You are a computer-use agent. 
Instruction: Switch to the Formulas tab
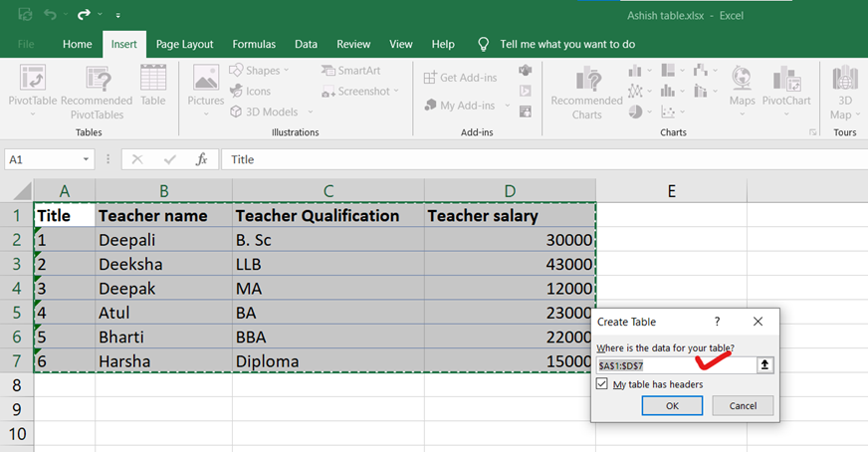click(254, 44)
